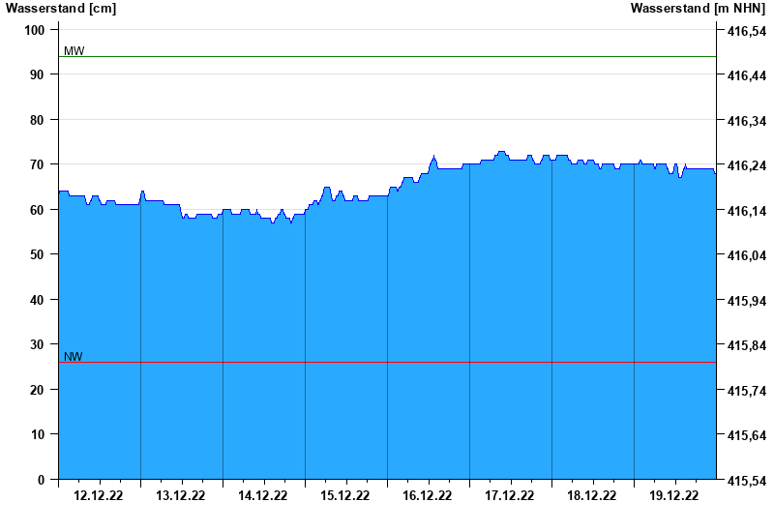Select the 13.12.22 date label
This screenshot has height=532, width=774.
181,495
